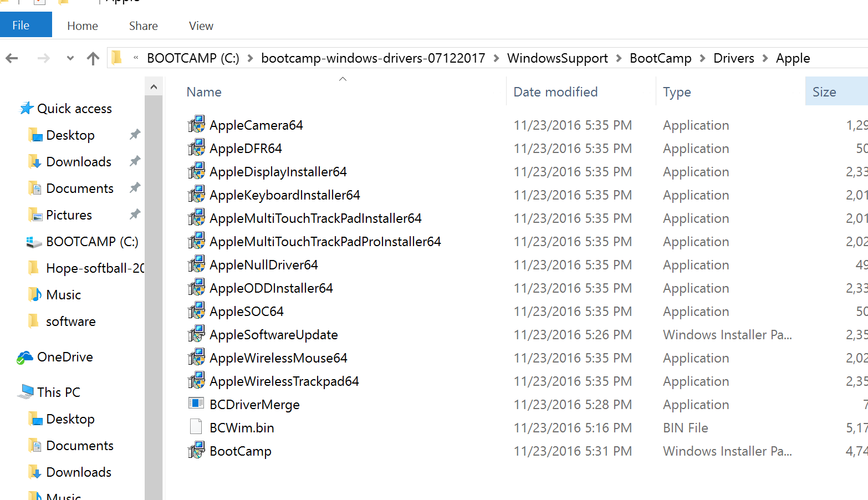Screen dimensions: 868x500
Task: Navigate to the BootCamp breadcrumb folder
Action: 660,58
